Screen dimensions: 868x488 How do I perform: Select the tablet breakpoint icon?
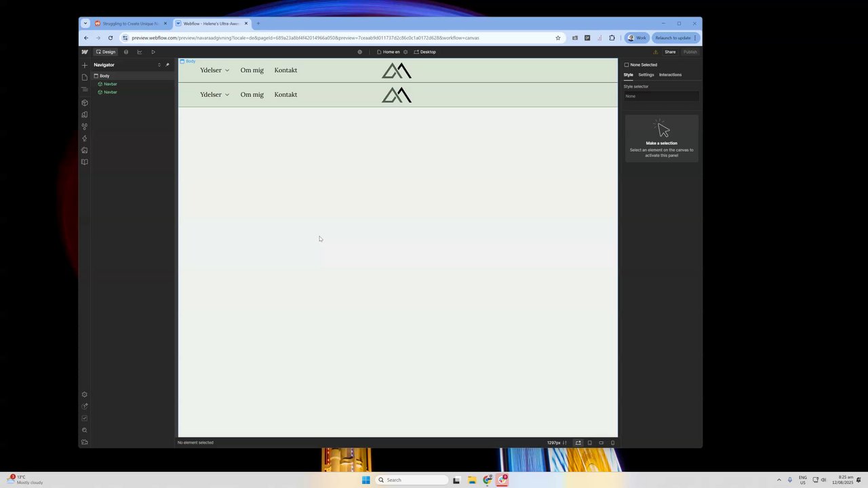[x=589, y=443]
